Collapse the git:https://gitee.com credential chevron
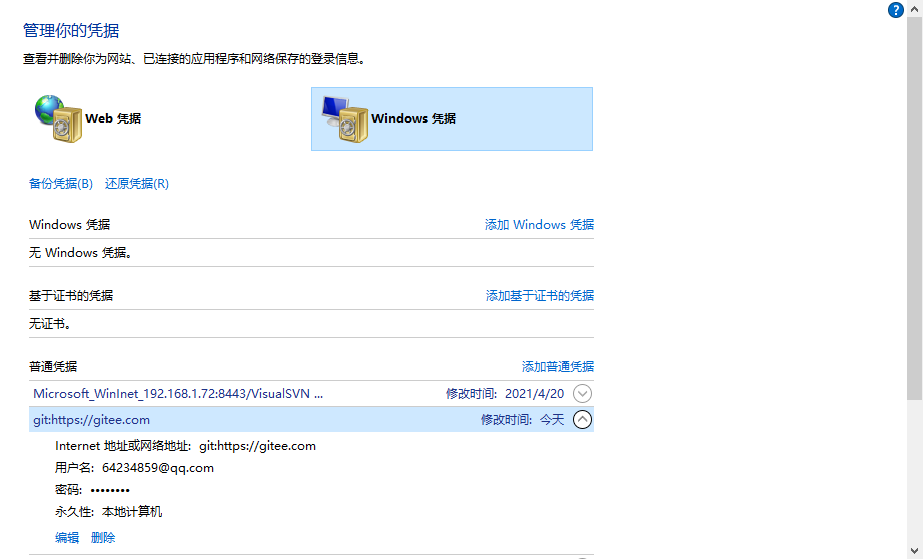Screen dimensions: 923x559 coord(582,420)
